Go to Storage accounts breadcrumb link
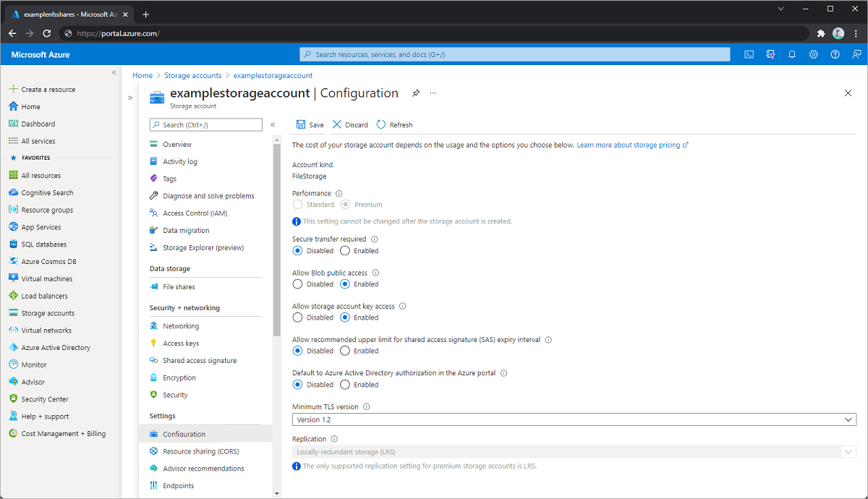The image size is (868, 499). coord(192,75)
